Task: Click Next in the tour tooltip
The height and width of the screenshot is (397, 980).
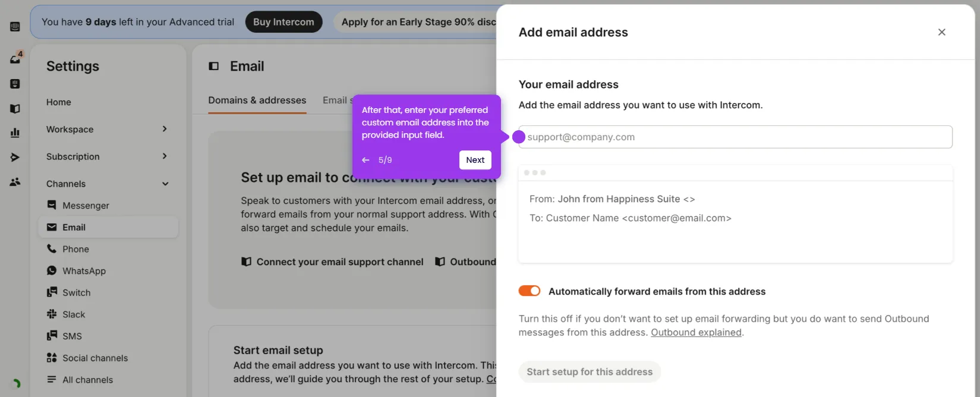Action: (475, 160)
